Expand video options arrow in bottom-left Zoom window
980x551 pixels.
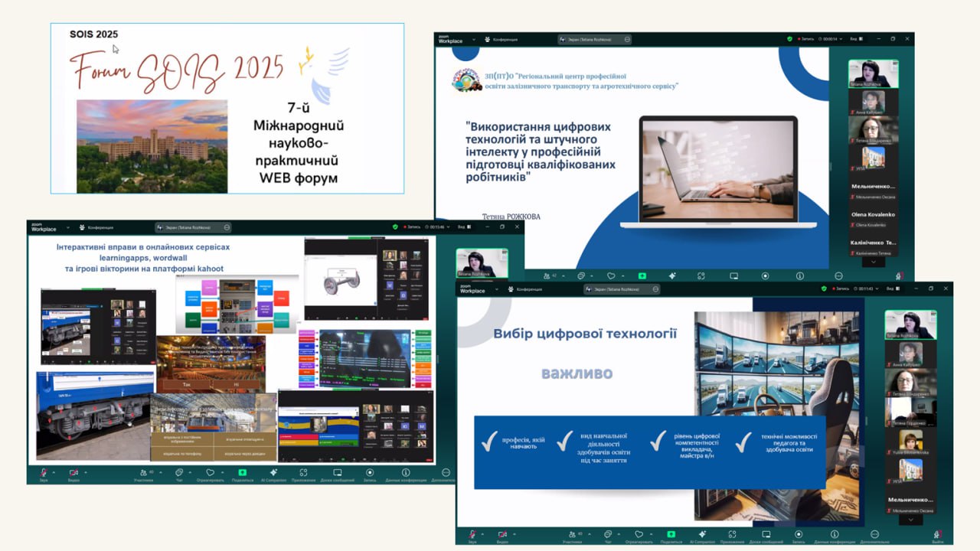click(x=85, y=471)
